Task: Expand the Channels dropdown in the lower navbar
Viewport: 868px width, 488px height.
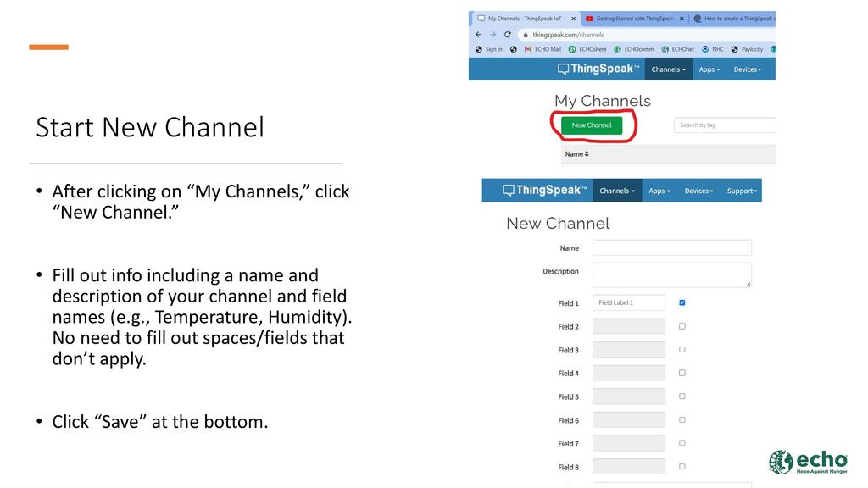Action: [617, 191]
